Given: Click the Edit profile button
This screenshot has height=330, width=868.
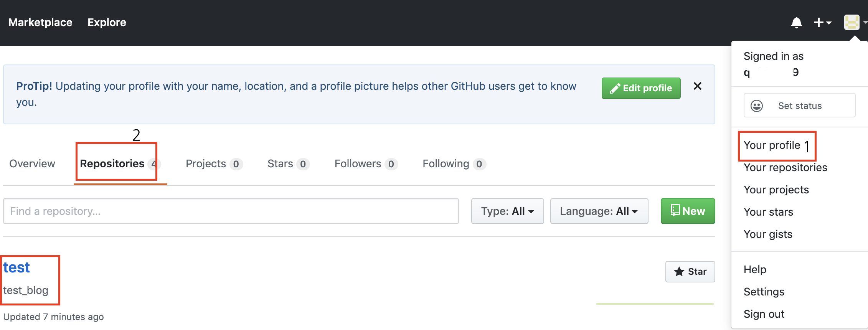Looking at the screenshot, I should click(641, 88).
